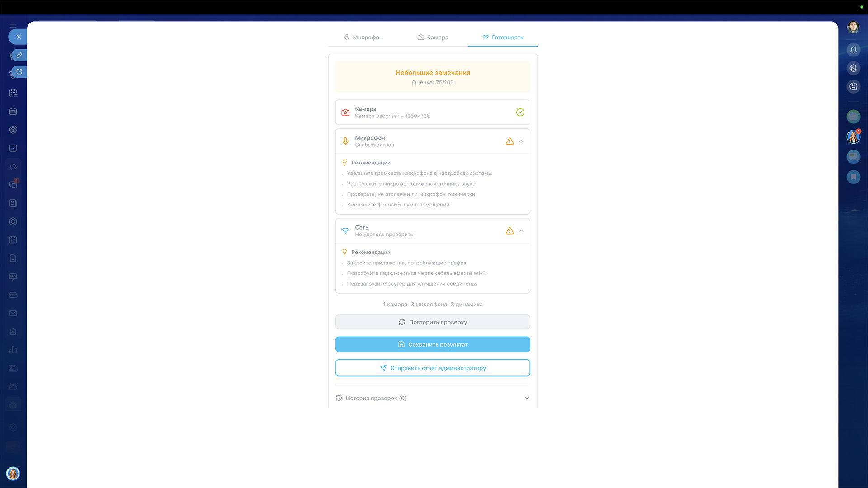This screenshot has height=488, width=868.
Task: Click Отправить отчёт администратору button
Action: tap(433, 368)
